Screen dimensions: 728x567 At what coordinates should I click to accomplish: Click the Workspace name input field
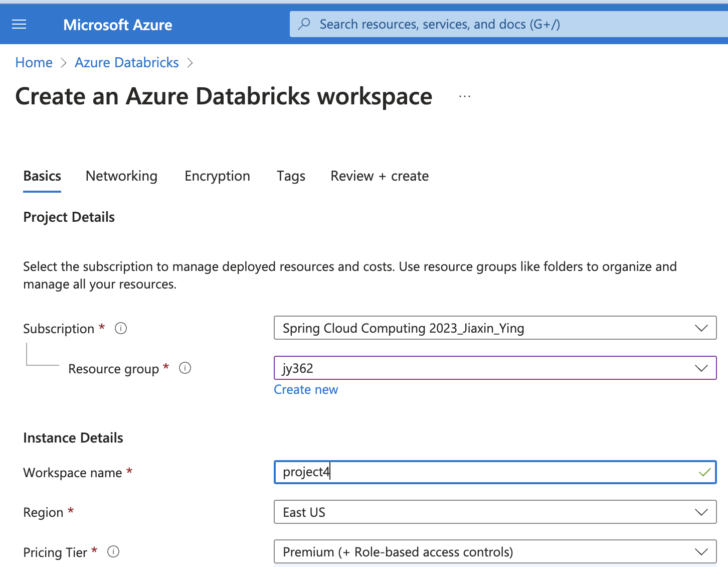pos(481,472)
